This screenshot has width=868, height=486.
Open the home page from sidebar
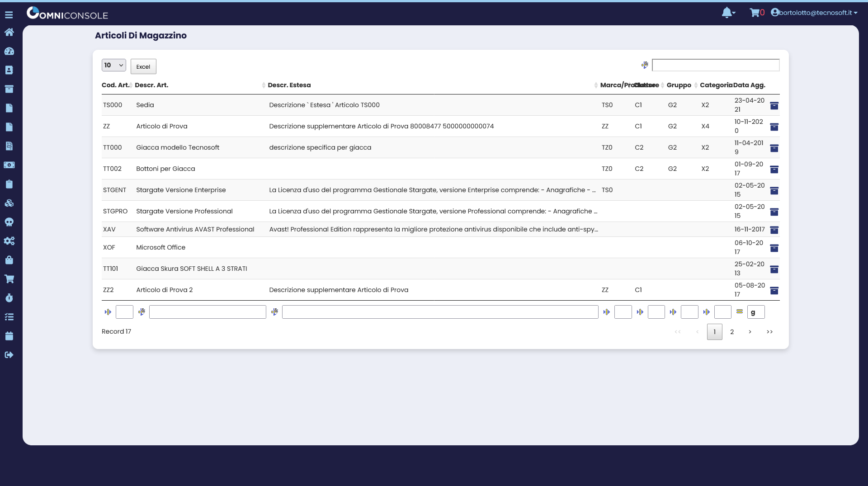(x=9, y=32)
